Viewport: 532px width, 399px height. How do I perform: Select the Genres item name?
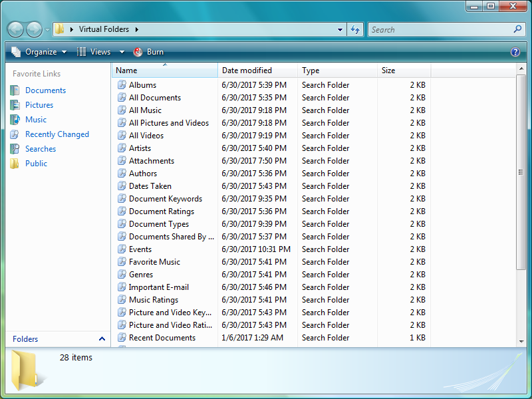click(141, 275)
